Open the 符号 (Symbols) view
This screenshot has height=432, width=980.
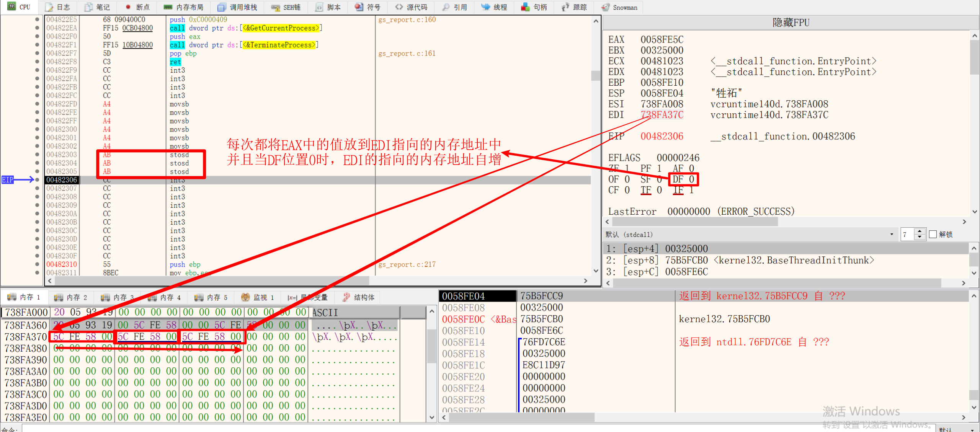coord(367,7)
